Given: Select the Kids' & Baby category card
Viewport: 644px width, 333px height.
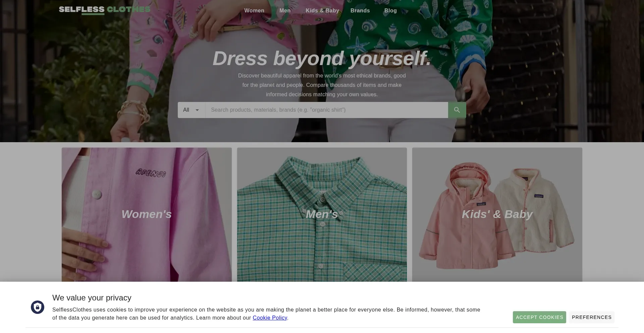Looking at the screenshot, I should [497, 214].
